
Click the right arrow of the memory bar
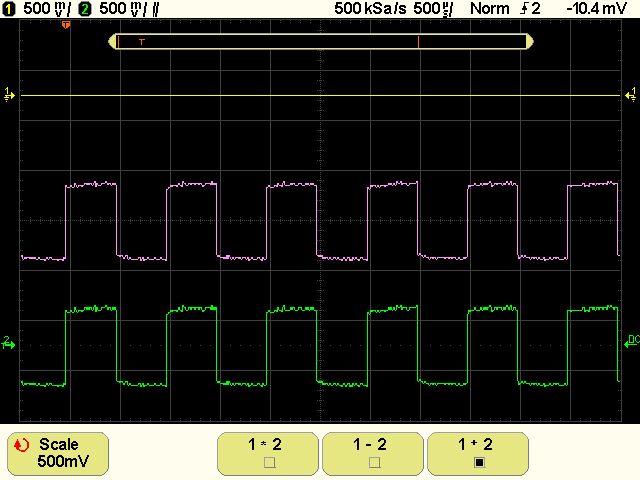point(530,42)
